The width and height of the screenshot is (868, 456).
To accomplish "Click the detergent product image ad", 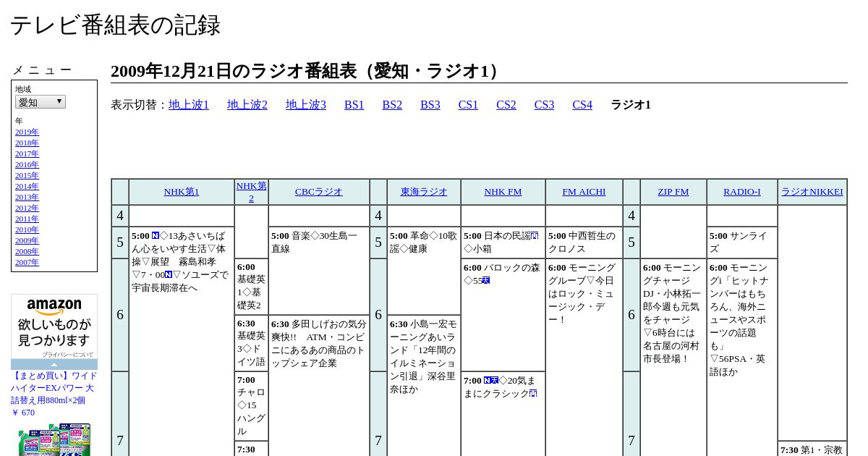I will click(54, 439).
